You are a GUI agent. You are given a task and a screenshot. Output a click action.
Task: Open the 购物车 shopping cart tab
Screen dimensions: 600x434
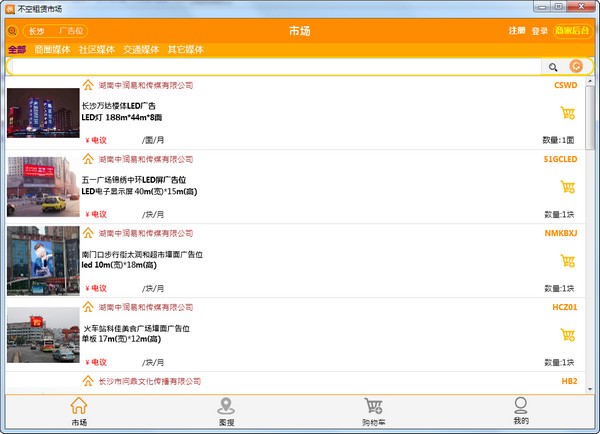tap(374, 412)
